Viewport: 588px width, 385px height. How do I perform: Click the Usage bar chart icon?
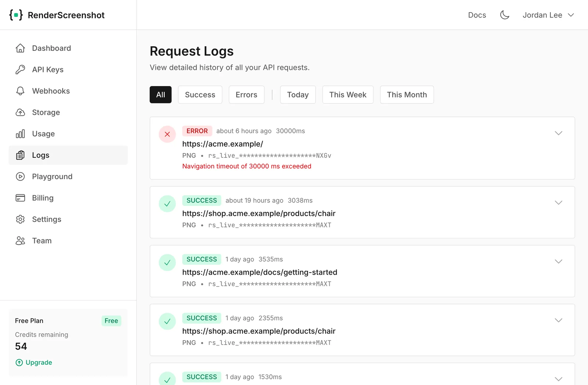pos(20,134)
